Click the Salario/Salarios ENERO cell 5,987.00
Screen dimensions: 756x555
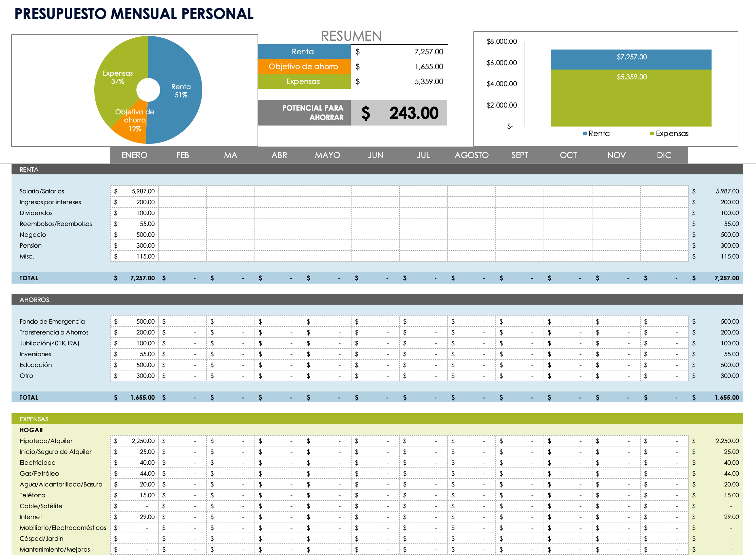(x=134, y=191)
